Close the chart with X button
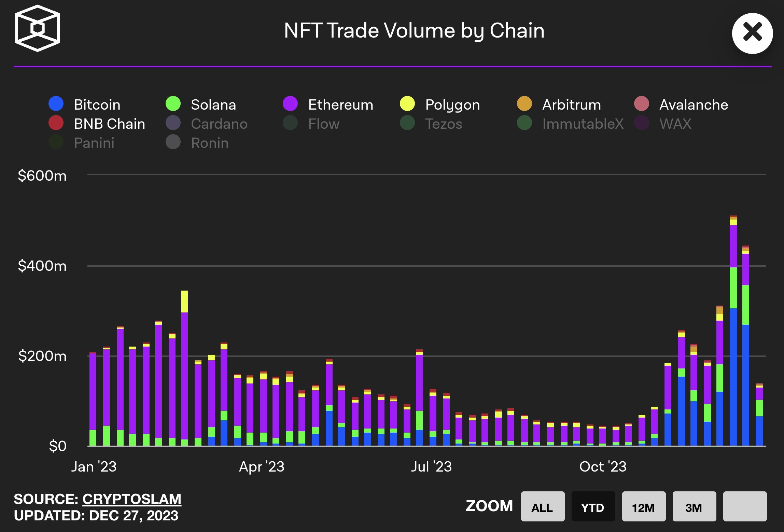 (752, 33)
